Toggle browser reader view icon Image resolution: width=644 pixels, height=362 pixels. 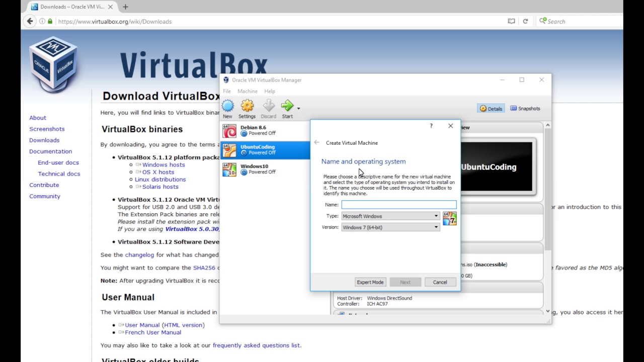coord(511,21)
